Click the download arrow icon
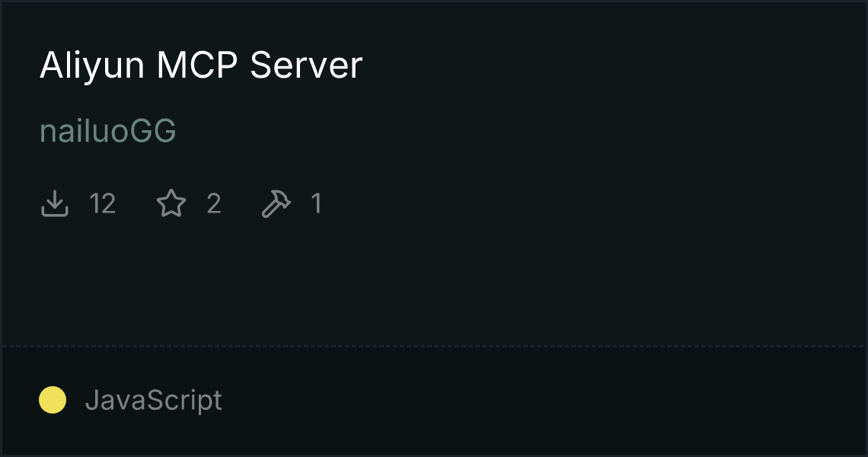 (55, 203)
